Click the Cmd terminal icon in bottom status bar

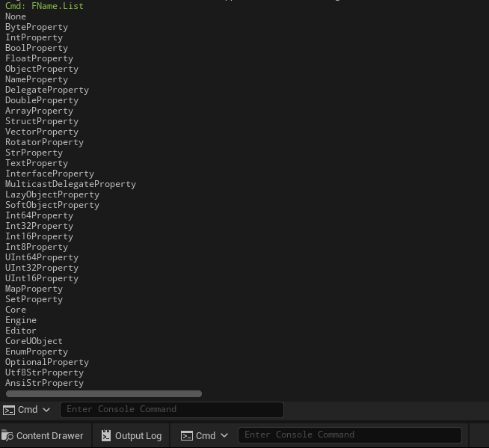(x=187, y=435)
